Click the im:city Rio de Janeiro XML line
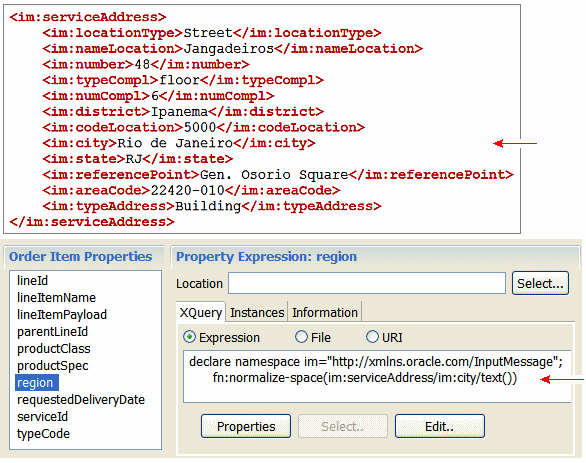 point(179,143)
